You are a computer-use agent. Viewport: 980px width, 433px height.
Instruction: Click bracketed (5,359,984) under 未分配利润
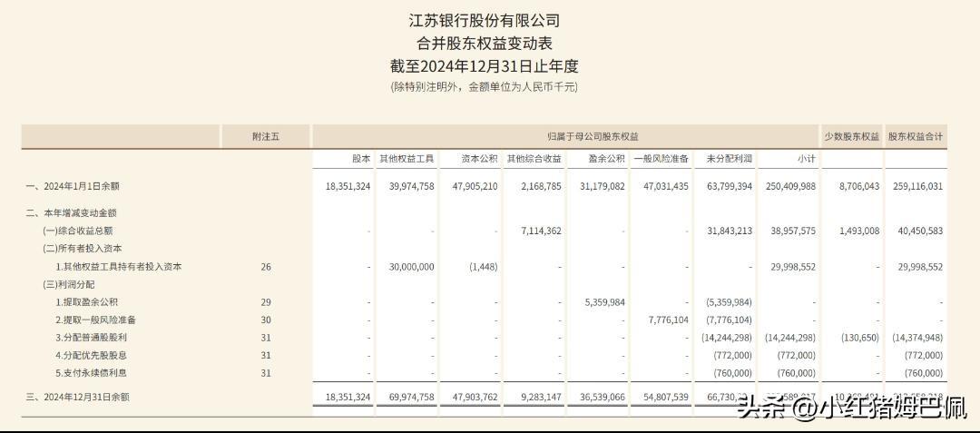728,302
